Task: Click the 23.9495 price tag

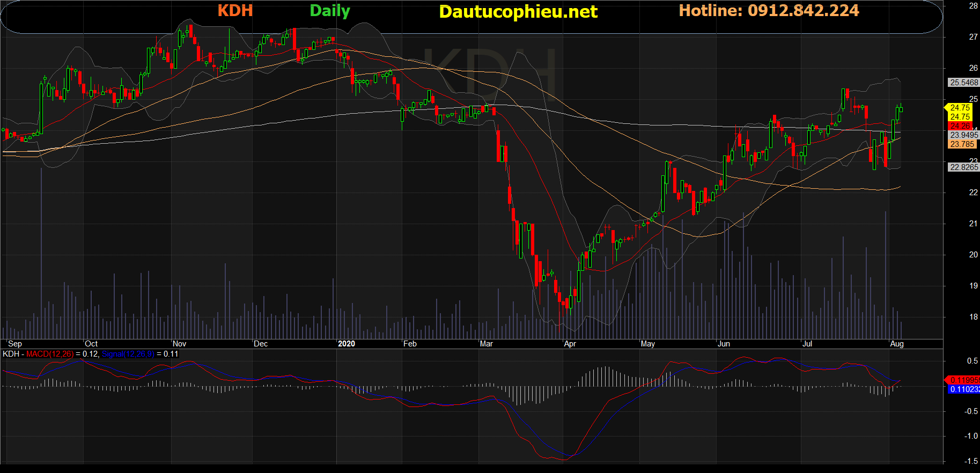Action: point(963,135)
